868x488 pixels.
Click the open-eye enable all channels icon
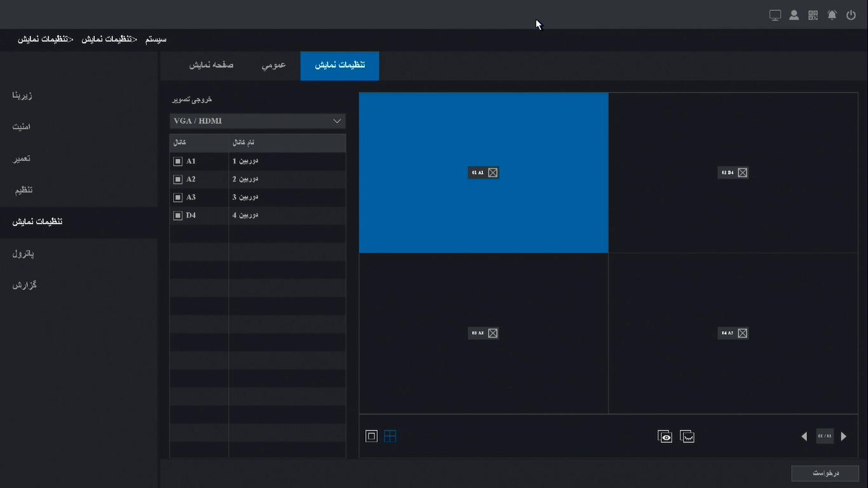point(665,437)
